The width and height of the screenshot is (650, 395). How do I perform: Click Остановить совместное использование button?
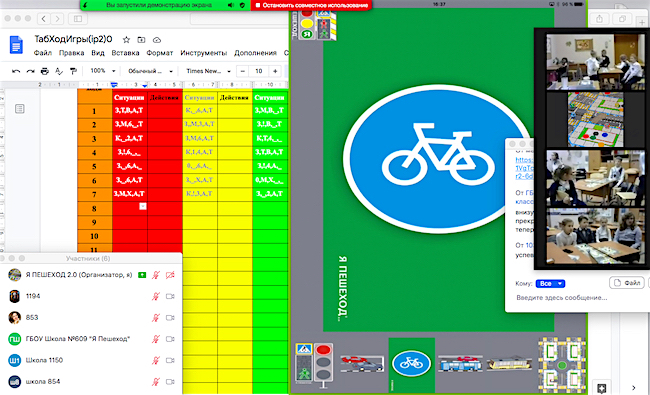coord(311,5)
